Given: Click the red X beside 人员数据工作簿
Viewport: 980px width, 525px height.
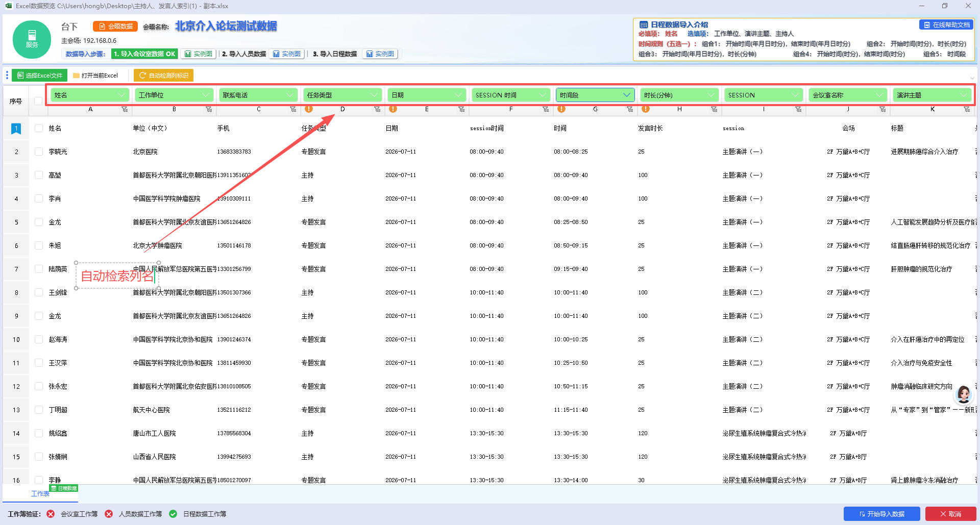Looking at the screenshot, I should coord(109,514).
